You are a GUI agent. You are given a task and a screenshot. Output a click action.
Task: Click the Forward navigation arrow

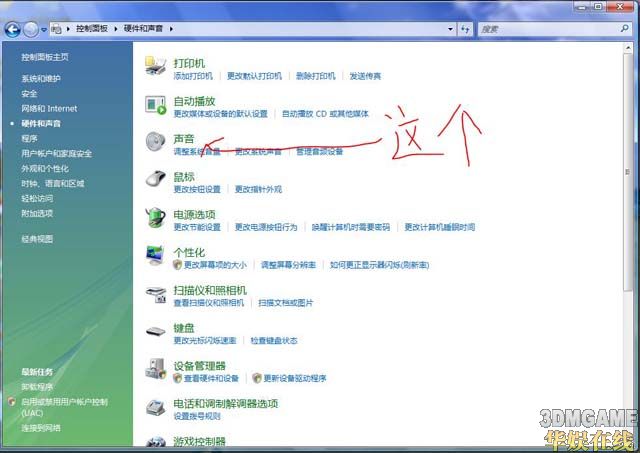click(31, 29)
